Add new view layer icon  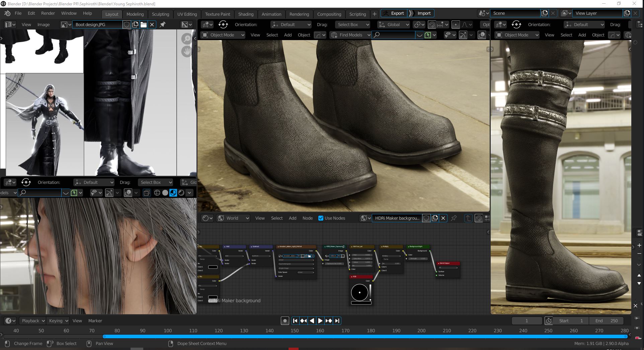tap(627, 13)
